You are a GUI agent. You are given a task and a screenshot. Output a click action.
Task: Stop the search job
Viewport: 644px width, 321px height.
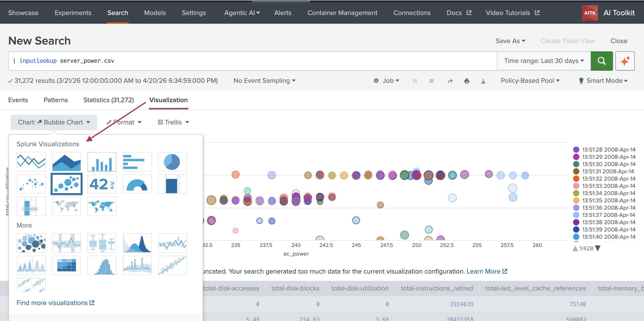tap(431, 81)
